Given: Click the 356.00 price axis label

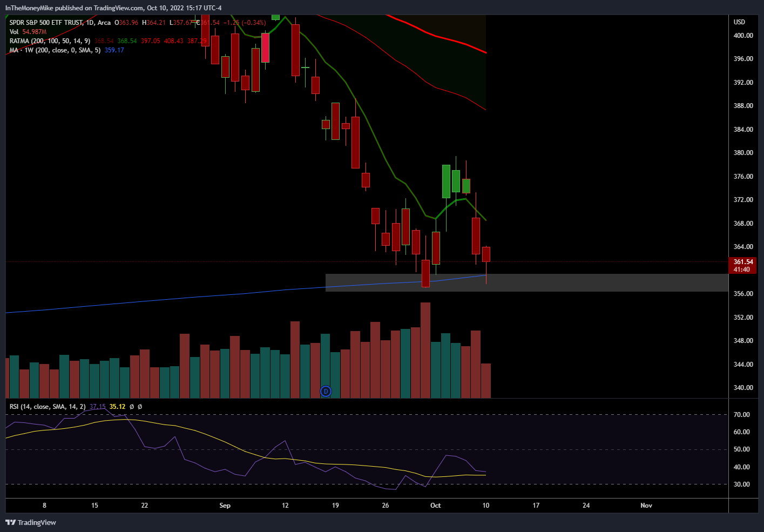Looking at the screenshot, I should tap(743, 294).
